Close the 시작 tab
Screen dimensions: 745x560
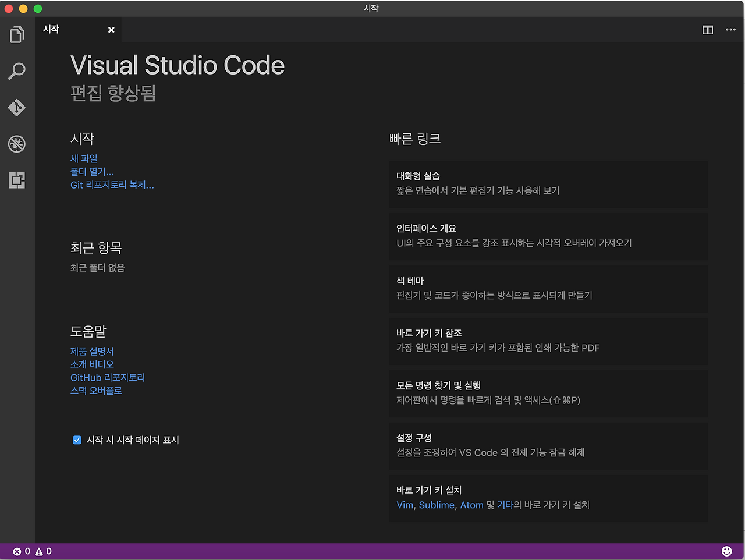tap(111, 30)
